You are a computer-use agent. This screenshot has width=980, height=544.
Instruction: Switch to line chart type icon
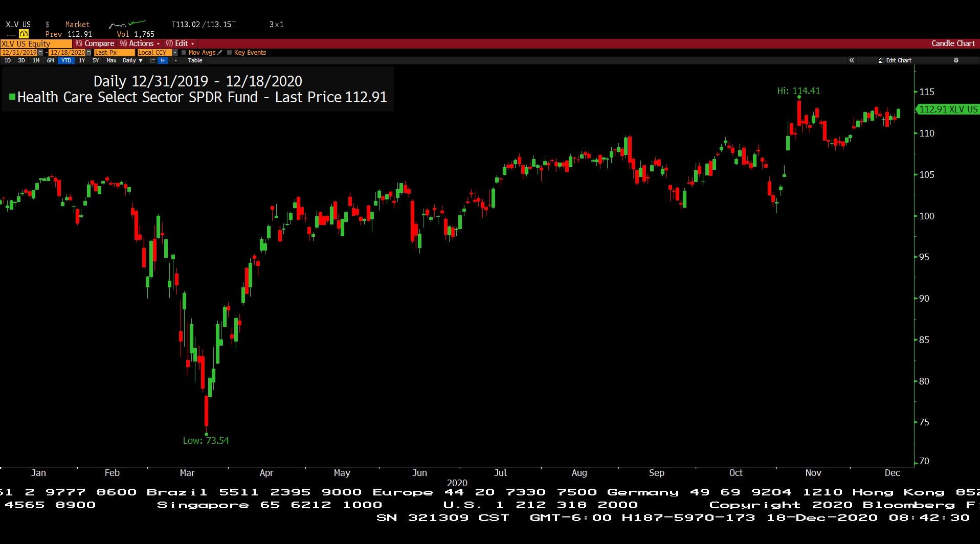tap(152, 60)
